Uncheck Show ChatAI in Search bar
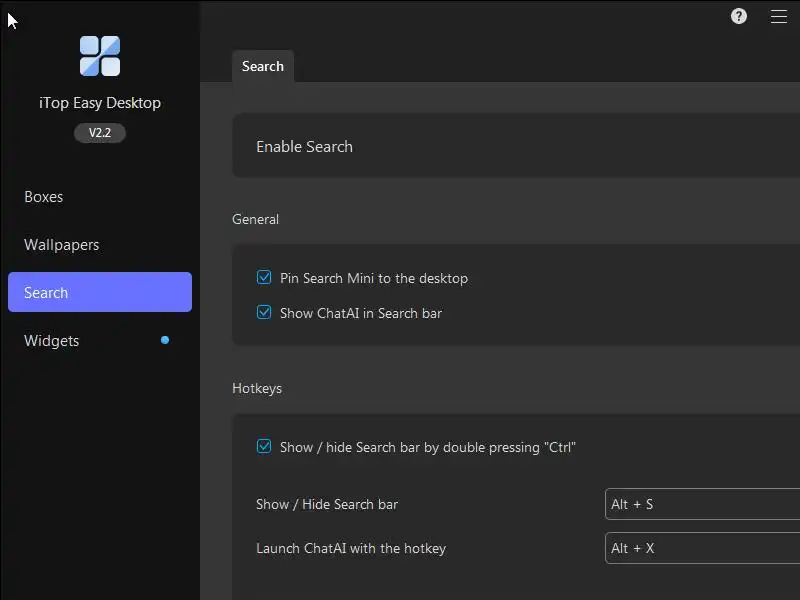 point(264,312)
